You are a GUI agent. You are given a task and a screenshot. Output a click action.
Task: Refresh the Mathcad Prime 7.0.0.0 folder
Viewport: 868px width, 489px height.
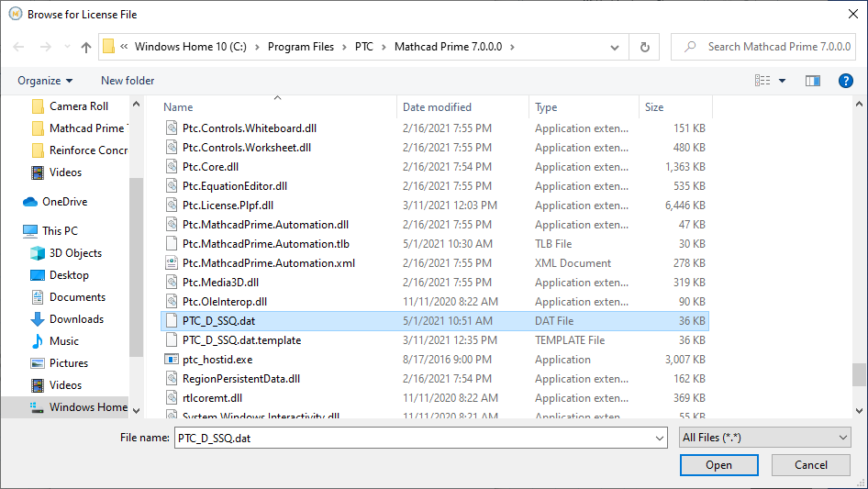(644, 47)
